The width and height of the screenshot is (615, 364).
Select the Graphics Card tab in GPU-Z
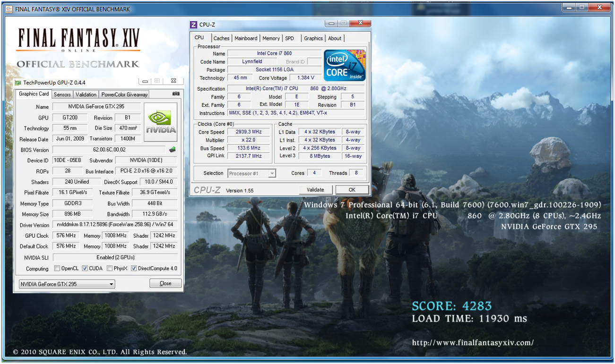34,94
